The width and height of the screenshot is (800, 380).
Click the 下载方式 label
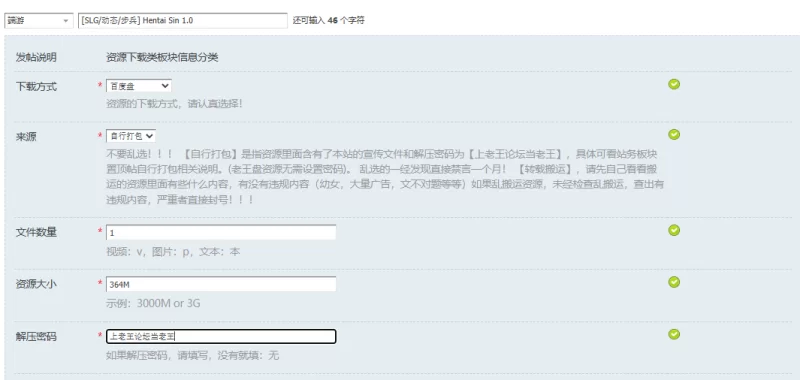(36, 87)
